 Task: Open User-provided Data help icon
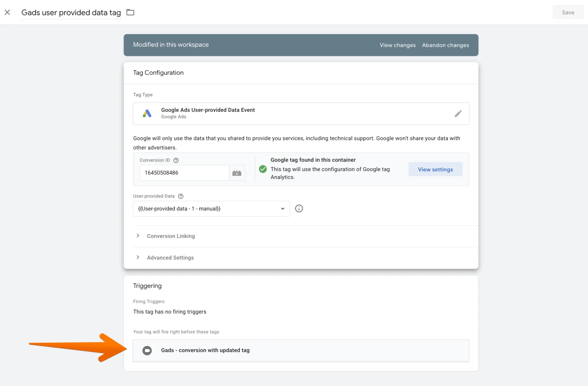click(181, 196)
